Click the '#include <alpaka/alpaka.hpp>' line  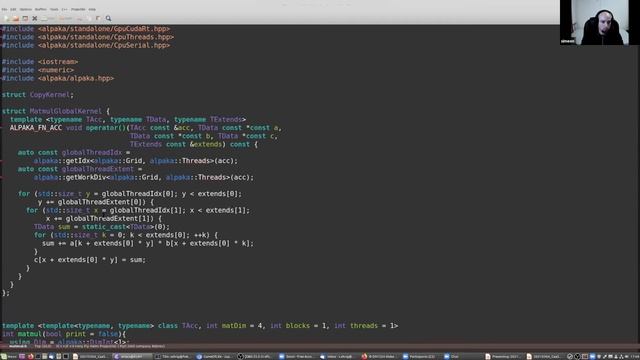coord(58,78)
